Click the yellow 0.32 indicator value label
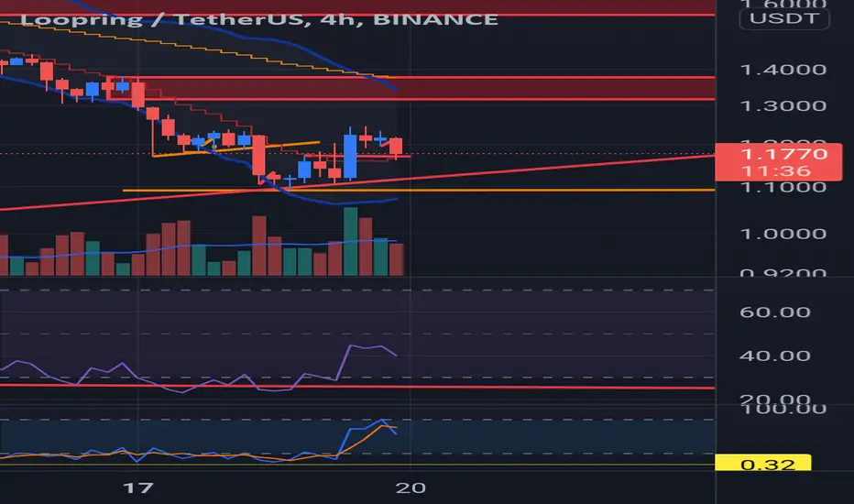The height and width of the screenshot is (504, 854). click(762, 463)
